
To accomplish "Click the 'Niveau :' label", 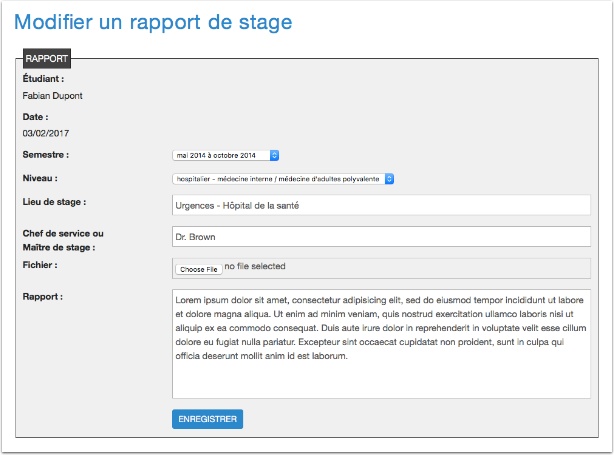I will pyautogui.click(x=40, y=178).
